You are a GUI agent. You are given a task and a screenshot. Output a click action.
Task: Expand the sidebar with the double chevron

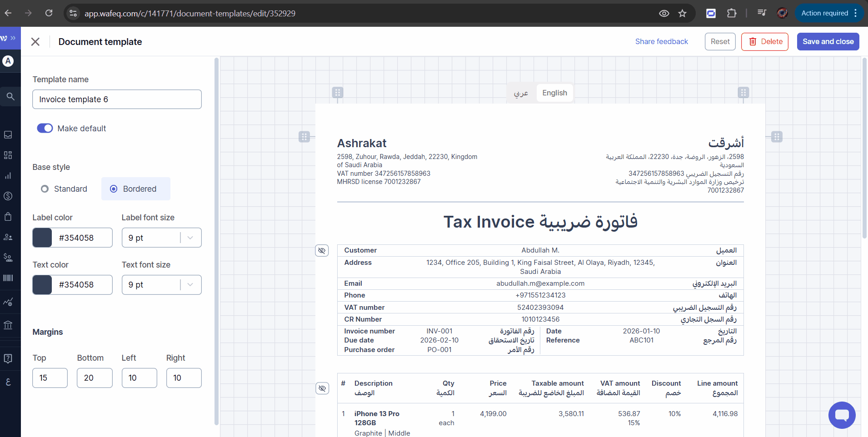(x=13, y=38)
